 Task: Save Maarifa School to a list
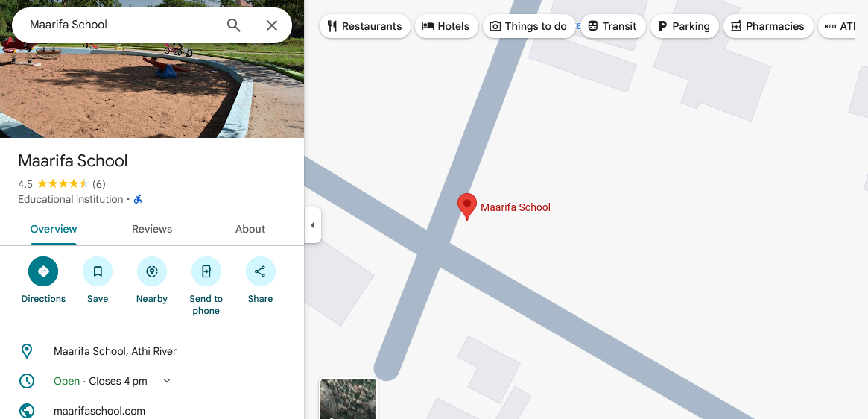pyautogui.click(x=98, y=271)
